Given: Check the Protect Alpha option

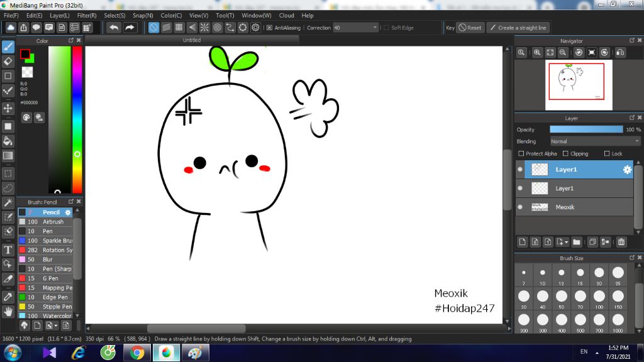Looking at the screenshot, I should 521,154.
